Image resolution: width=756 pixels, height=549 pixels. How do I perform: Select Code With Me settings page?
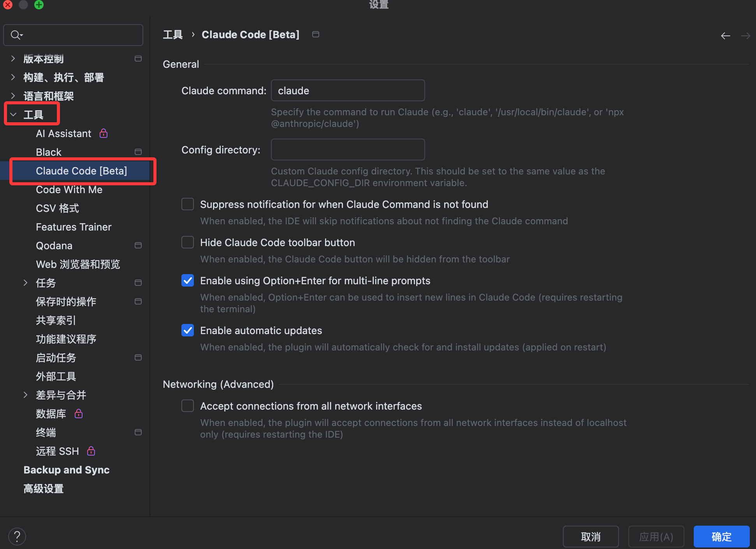coord(69,189)
